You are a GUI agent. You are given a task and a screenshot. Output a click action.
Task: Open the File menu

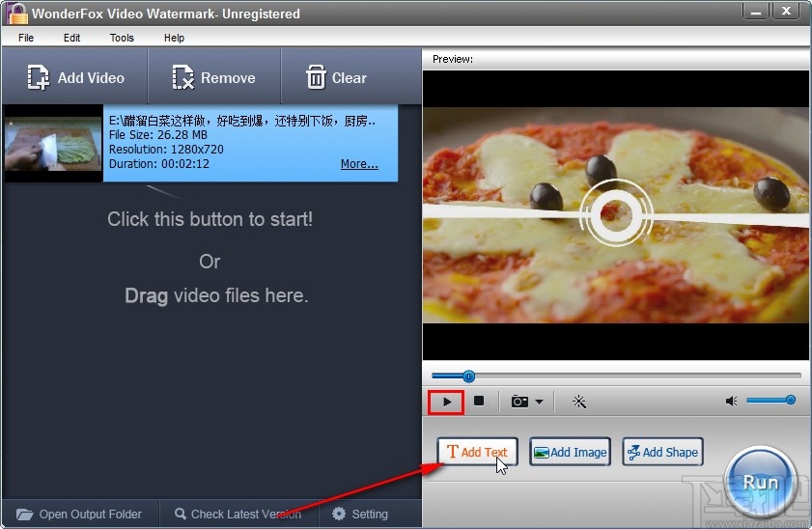pyautogui.click(x=26, y=38)
